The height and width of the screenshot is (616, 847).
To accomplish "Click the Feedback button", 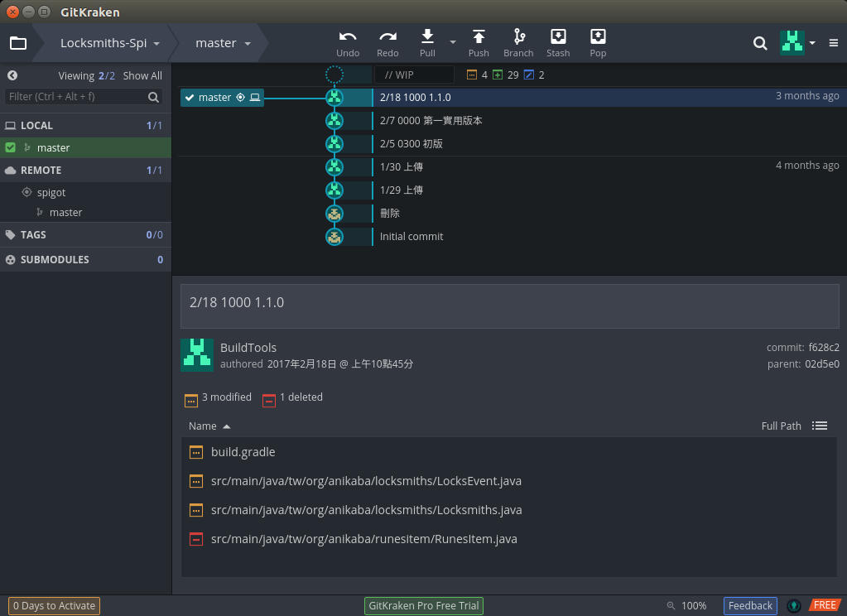I will 750,606.
